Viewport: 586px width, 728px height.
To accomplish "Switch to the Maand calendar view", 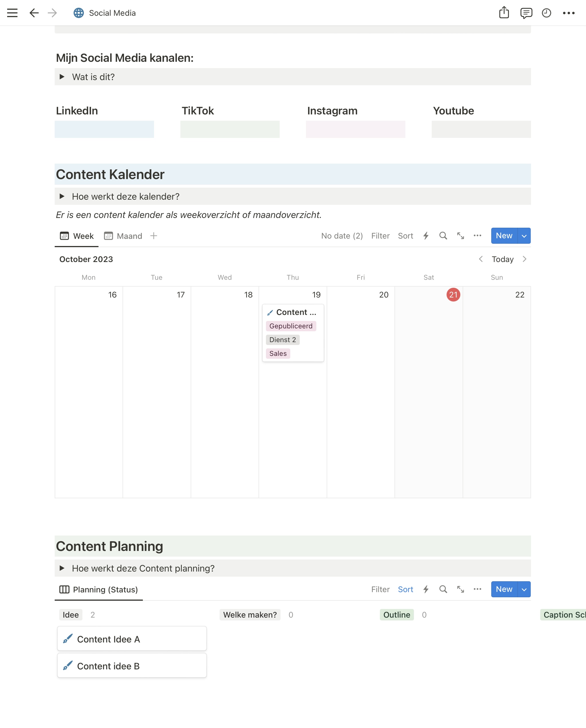I will click(123, 236).
